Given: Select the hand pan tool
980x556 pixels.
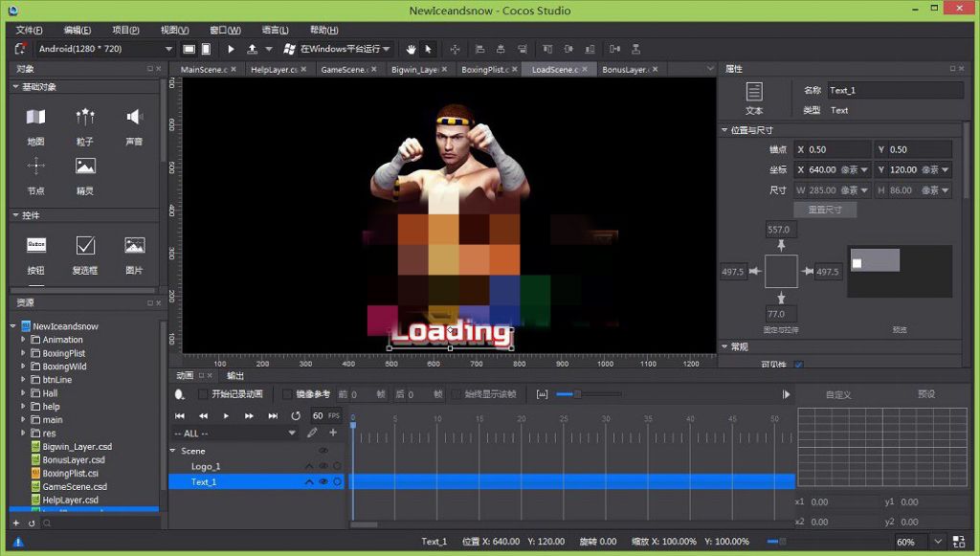Looking at the screenshot, I should (411, 49).
